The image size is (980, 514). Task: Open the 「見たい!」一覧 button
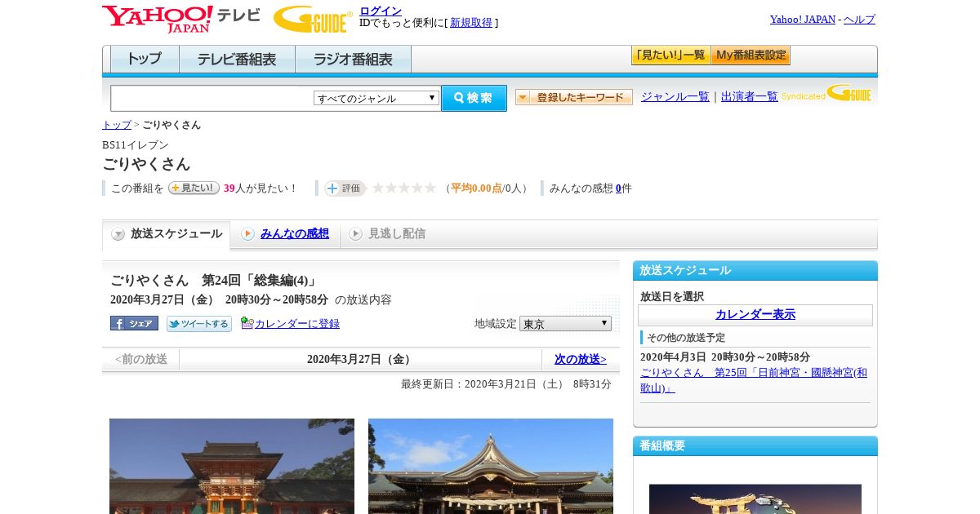coord(670,55)
